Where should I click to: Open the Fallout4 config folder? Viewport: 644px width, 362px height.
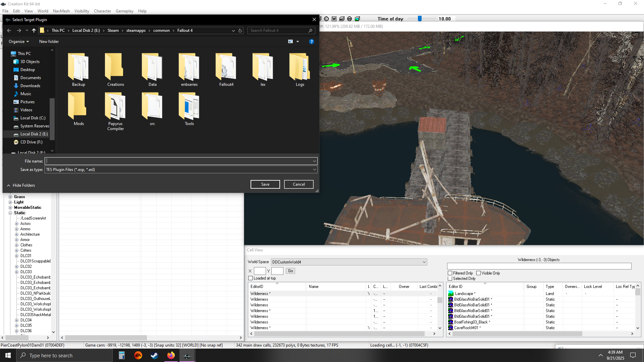click(x=226, y=70)
